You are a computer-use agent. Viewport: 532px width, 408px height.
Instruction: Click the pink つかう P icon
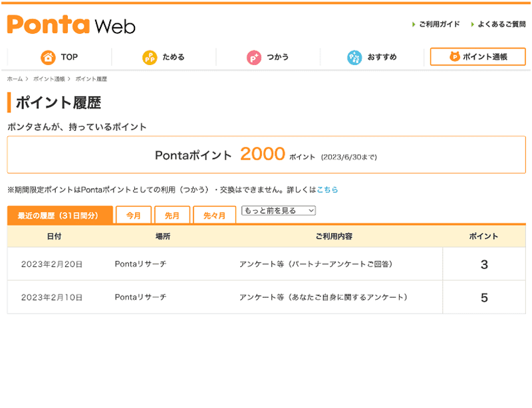(254, 57)
